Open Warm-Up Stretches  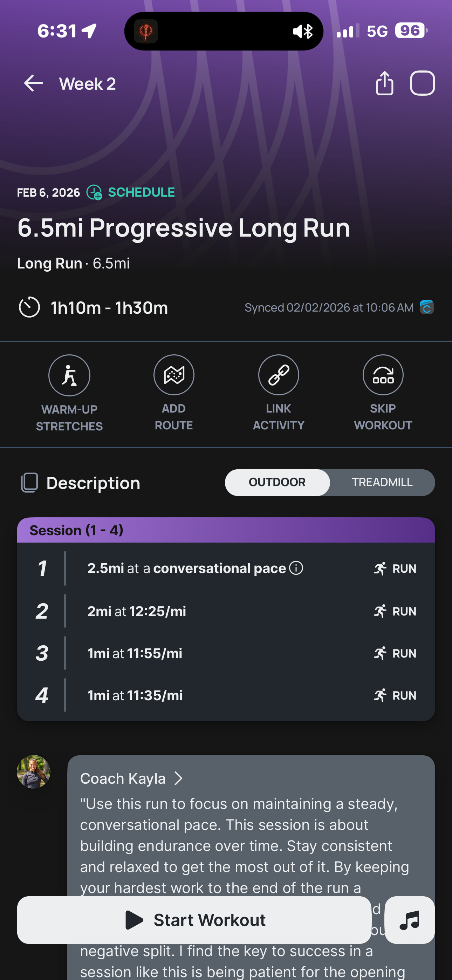69,375
